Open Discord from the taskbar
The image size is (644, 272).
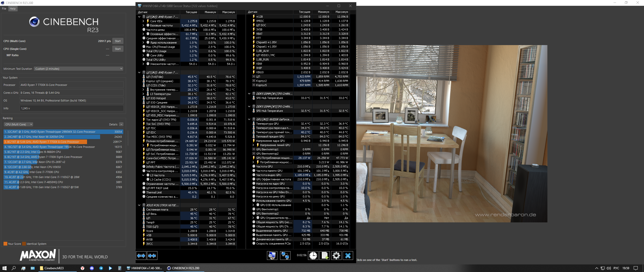coord(92,268)
